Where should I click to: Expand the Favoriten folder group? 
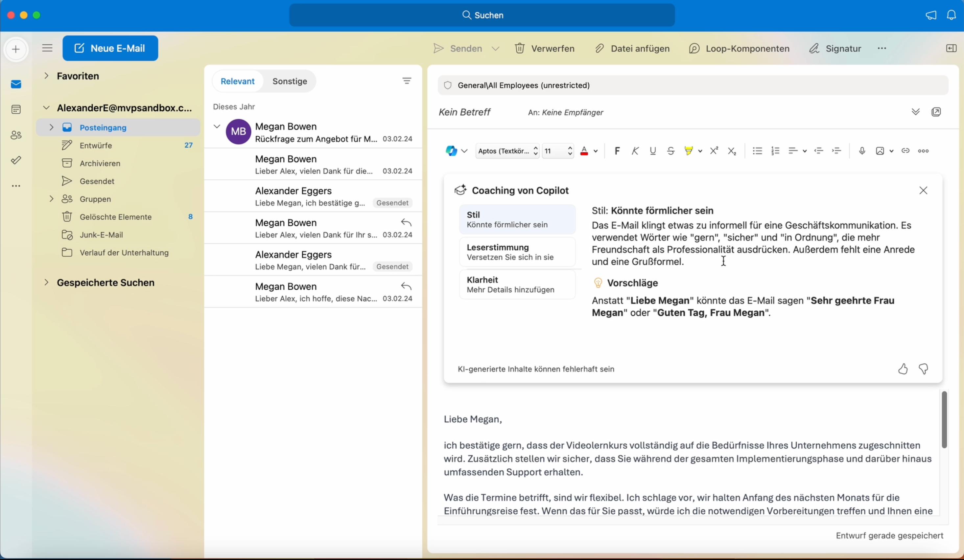coord(46,76)
